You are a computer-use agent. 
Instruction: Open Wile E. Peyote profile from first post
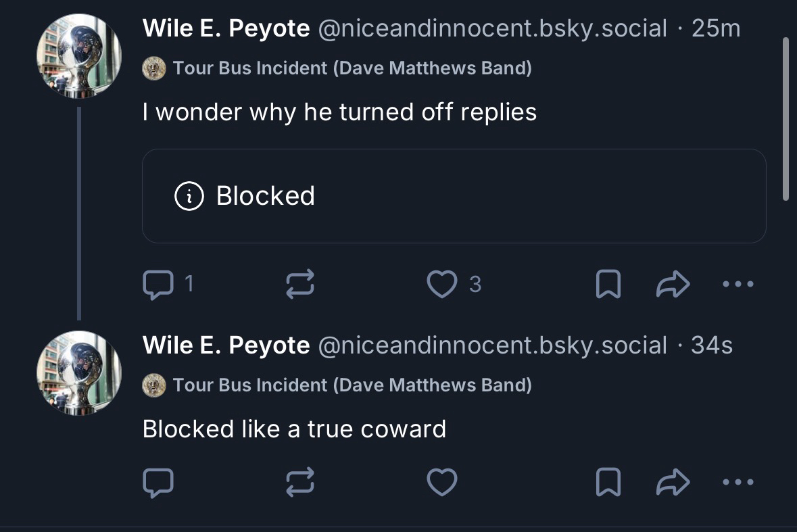(226, 28)
